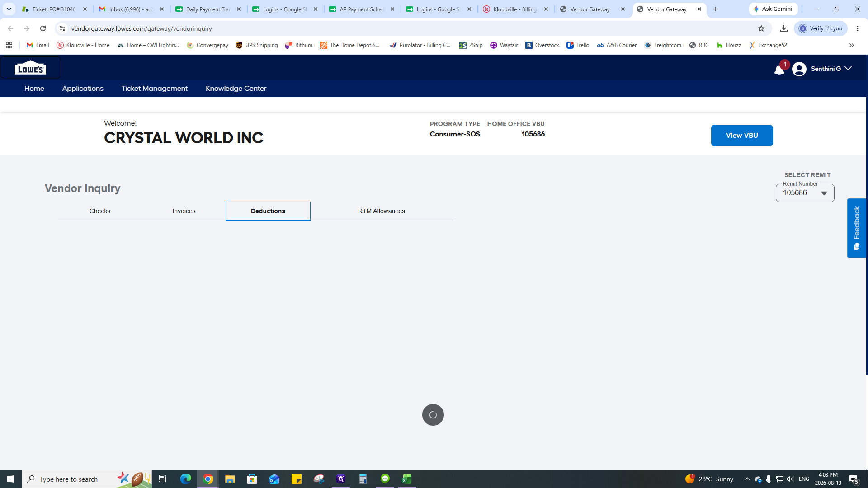Bookmark this page with the star icon
Image resolution: width=868 pixels, height=488 pixels.
pyautogui.click(x=761, y=28)
